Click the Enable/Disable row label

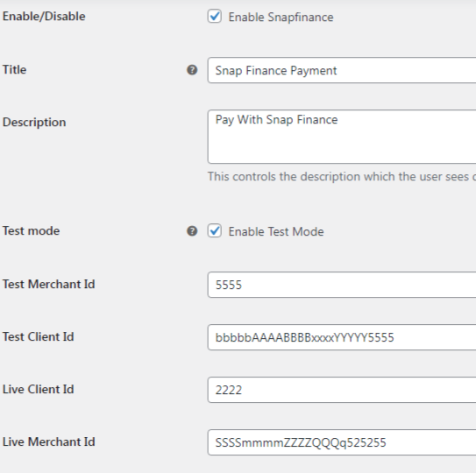(x=44, y=17)
